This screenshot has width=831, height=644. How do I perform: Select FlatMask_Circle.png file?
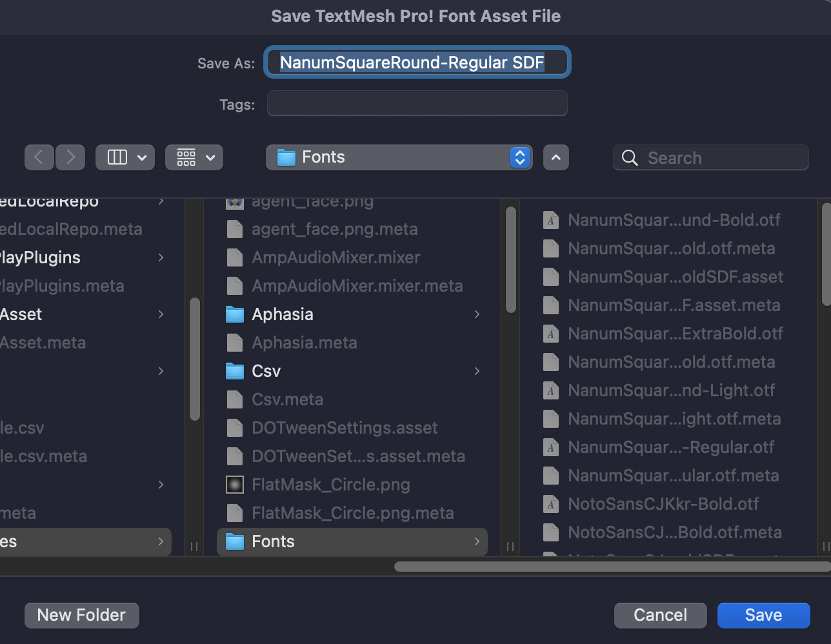(x=352, y=485)
